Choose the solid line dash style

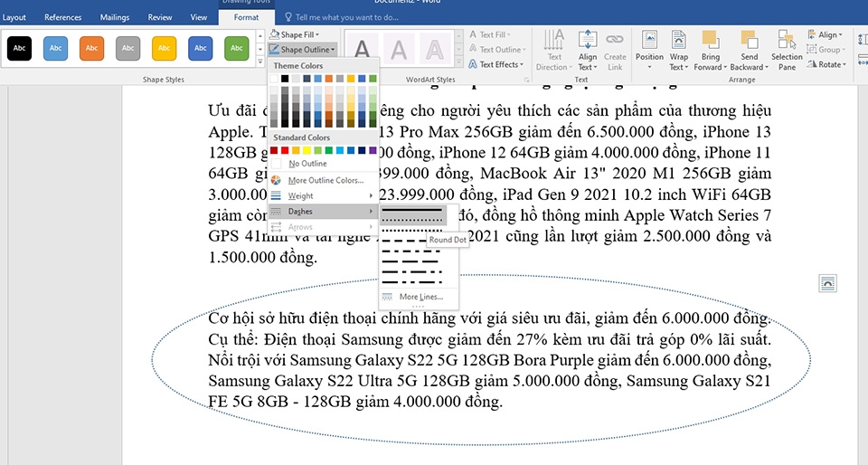412,210
